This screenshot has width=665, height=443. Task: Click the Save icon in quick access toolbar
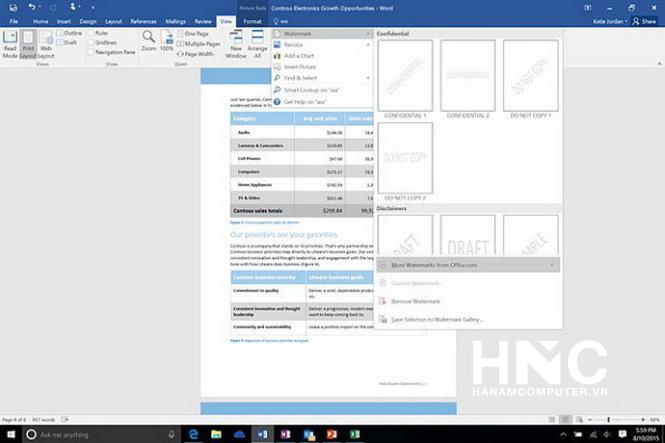tap(13, 7)
